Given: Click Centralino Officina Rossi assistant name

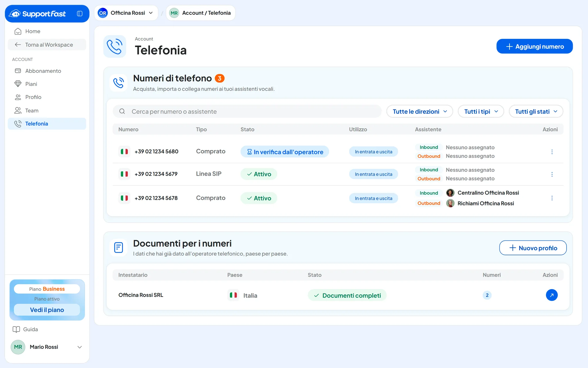Looking at the screenshot, I should (x=488, y=193).
